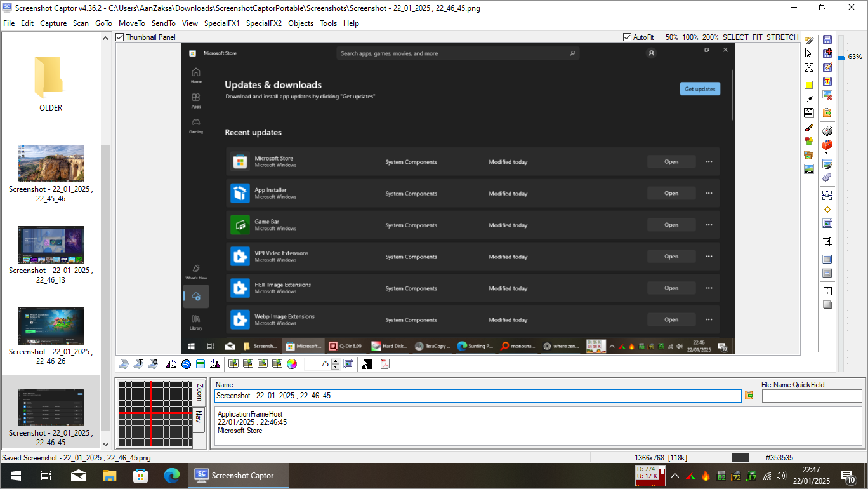Open the Objects menu
The width and height of the screenshot is (868, 489).
[x=301, y=23]
